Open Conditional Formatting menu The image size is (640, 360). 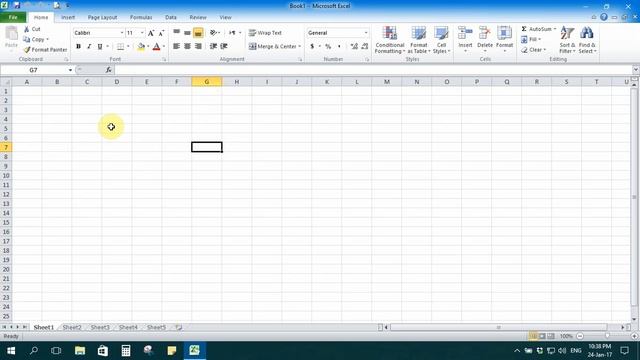click(x=390, y=40)
